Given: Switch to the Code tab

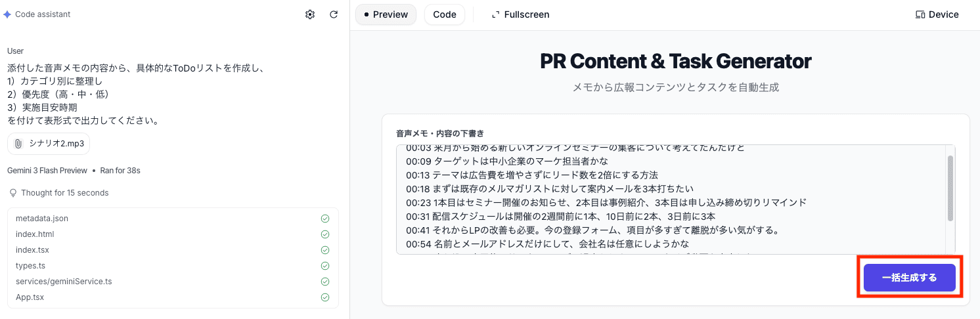Looking at the screenshot, I should pyautogui.click(x=445, y=14).
